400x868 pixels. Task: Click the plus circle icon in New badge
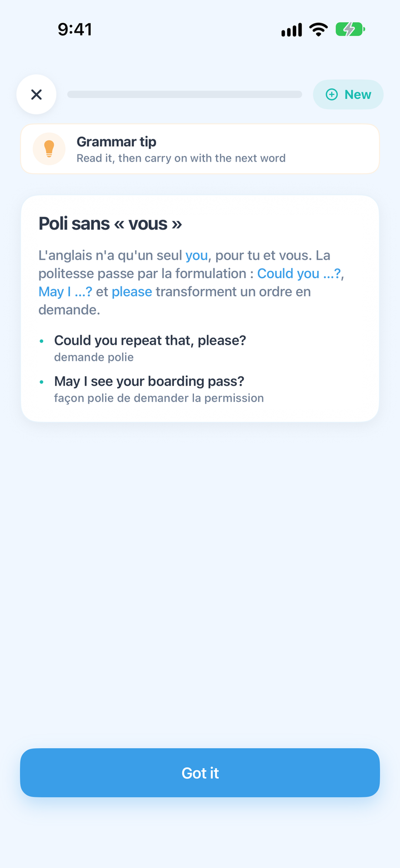332,94
